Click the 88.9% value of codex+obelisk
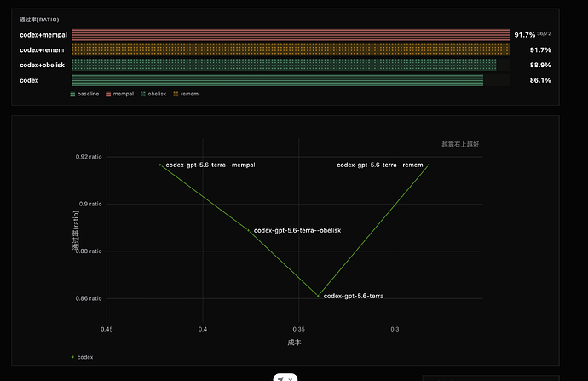Image resolution: width=588 pixels, height=381 pixels. click(x=540, y=65)
